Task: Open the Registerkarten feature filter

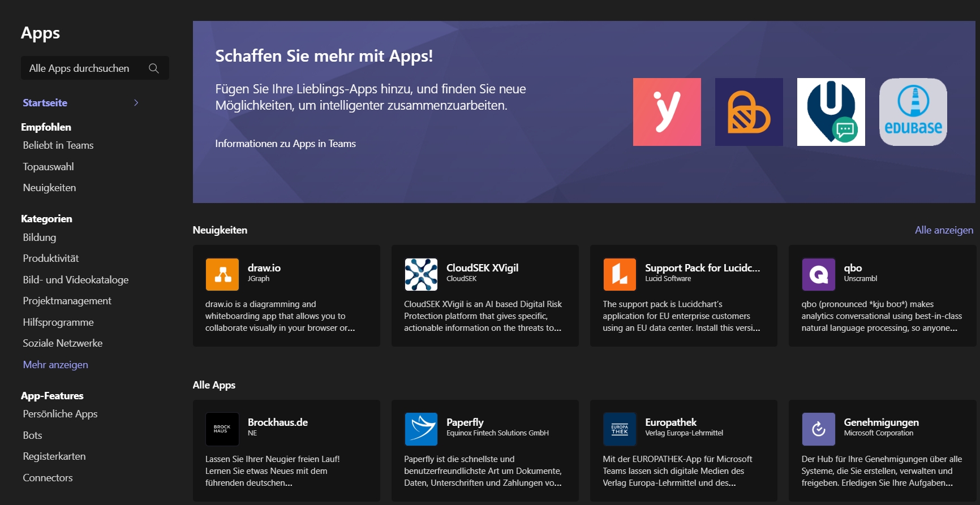Action: 54,456
